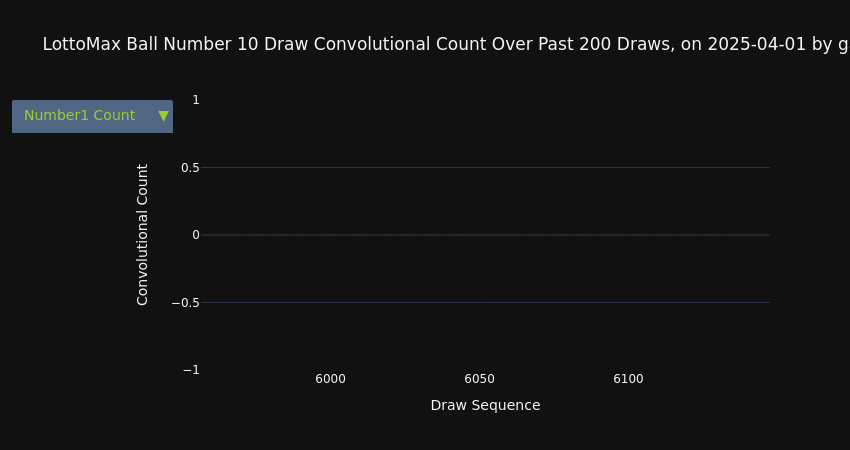This screenshot has height=450, width=850.
Task: Click the horizontal gridline at 0.5
Action: tap(485, 168)
